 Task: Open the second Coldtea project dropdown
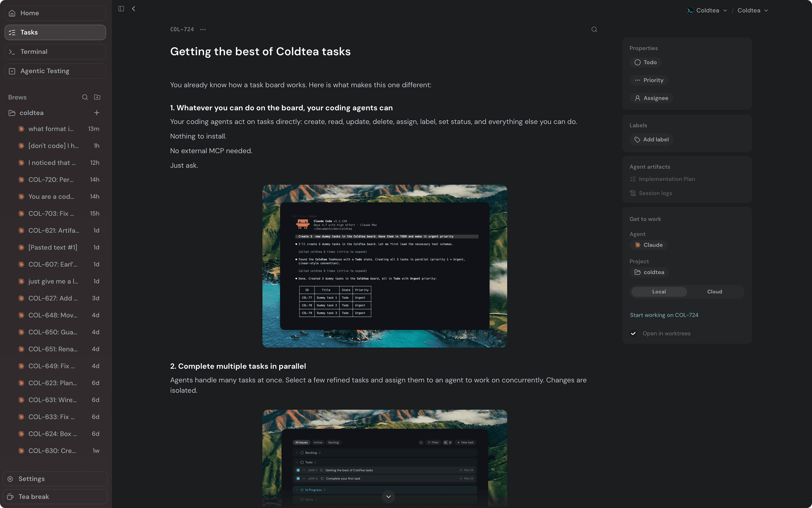(752, 10)
